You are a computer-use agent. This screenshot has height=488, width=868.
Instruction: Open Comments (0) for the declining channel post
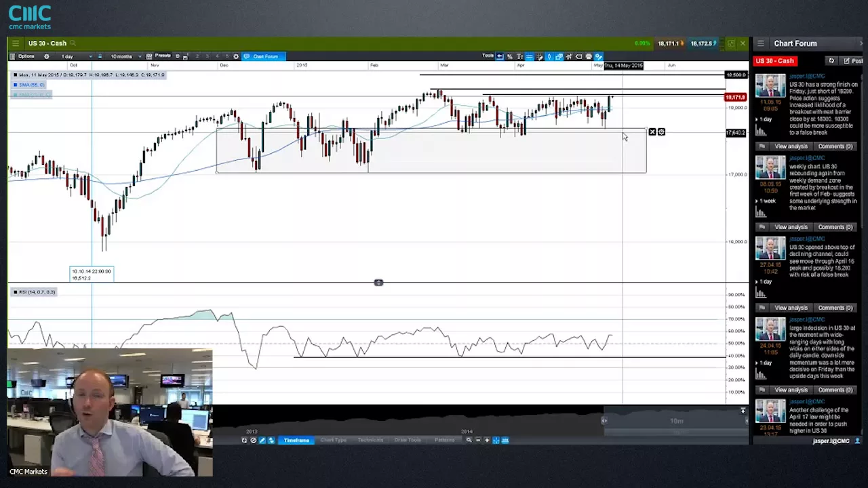point(835,308)
